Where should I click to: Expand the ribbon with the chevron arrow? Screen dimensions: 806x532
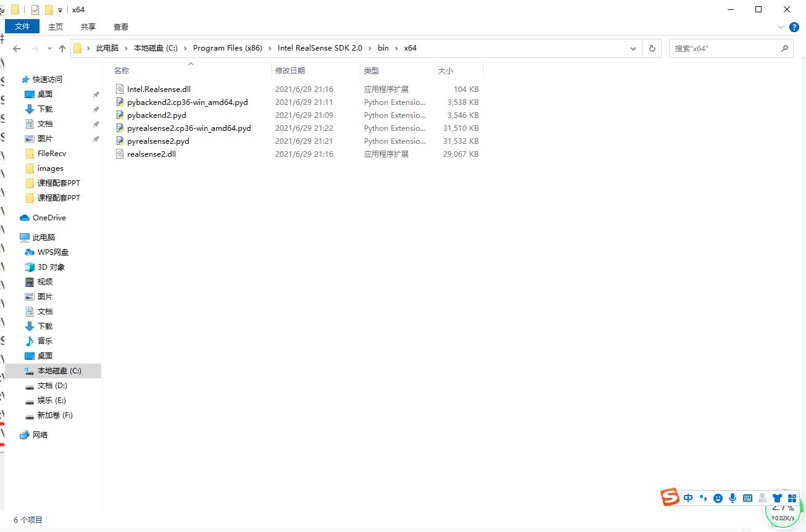[781, 27]
